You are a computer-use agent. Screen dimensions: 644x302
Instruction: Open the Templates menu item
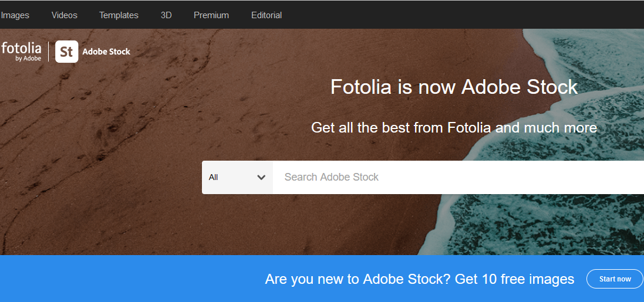(x=119, y=15)
